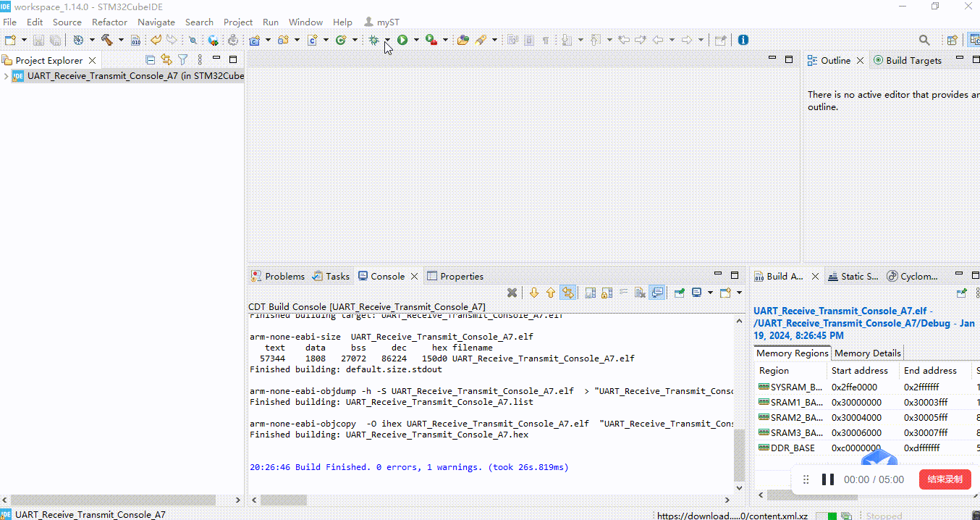Click the External Tools run icon
The image size is (980, 520).
pyautogui.click(x=431, y=40)
